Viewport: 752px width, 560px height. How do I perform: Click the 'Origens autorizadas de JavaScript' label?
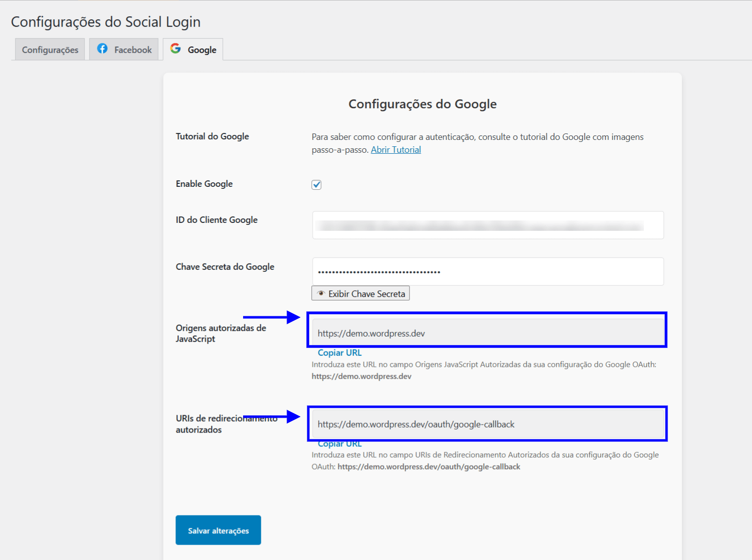(221, 334)
